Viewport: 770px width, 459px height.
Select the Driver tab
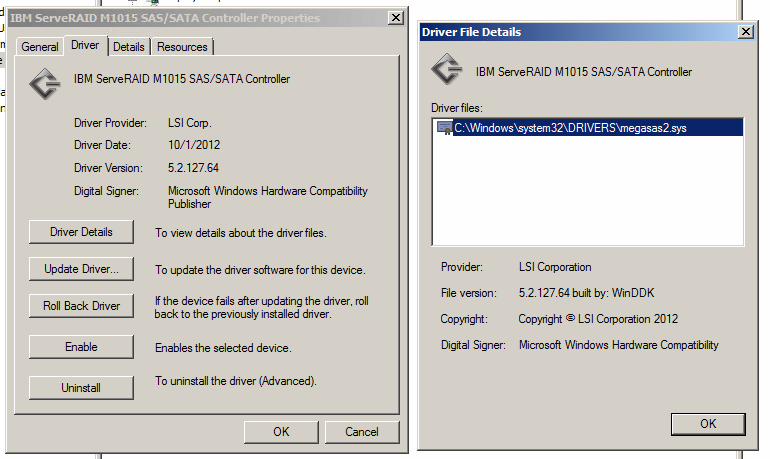[85, 45]
